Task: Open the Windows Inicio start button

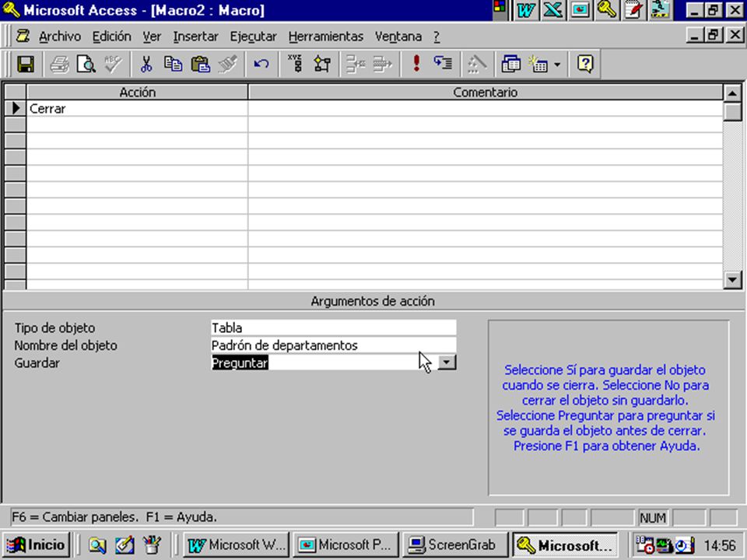Action: (x=37, y=544)
